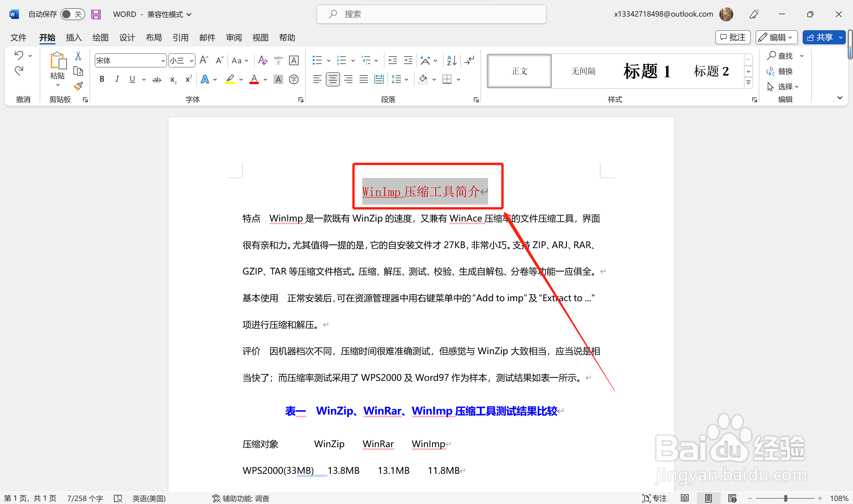
Task: Toggle italic formatting
Action: [117, 79]
